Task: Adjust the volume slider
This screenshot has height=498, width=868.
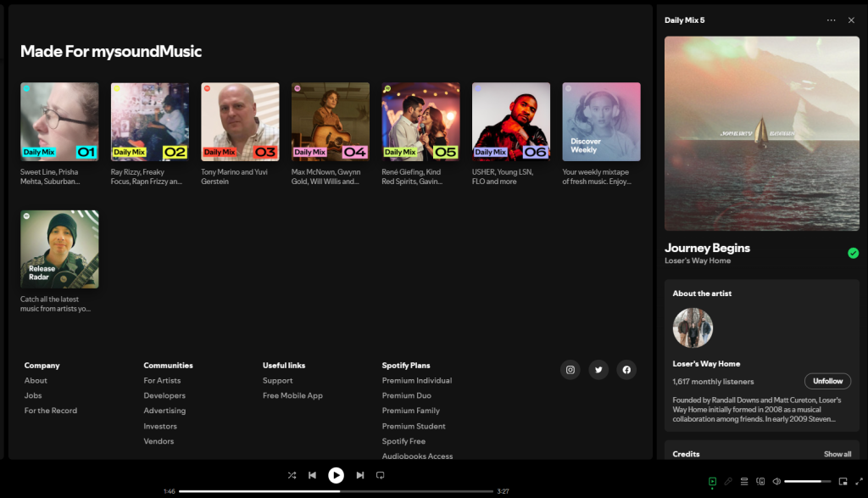Action: (x=808, y=481)
